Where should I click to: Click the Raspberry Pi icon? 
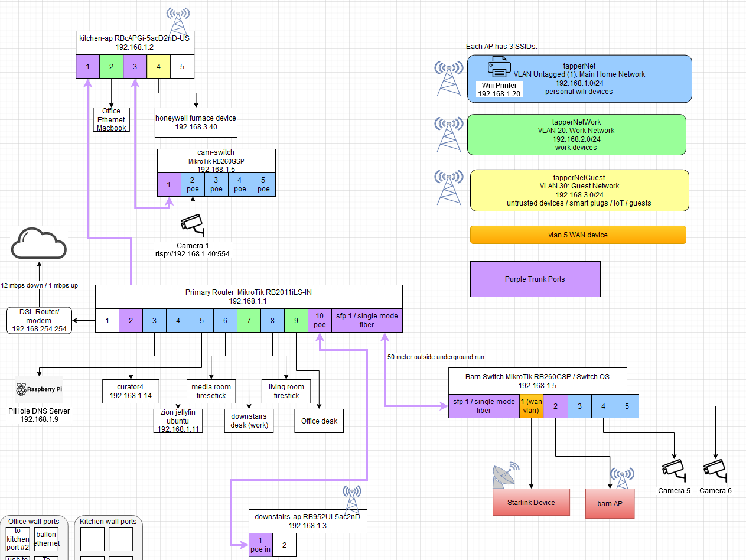[38, 389]
